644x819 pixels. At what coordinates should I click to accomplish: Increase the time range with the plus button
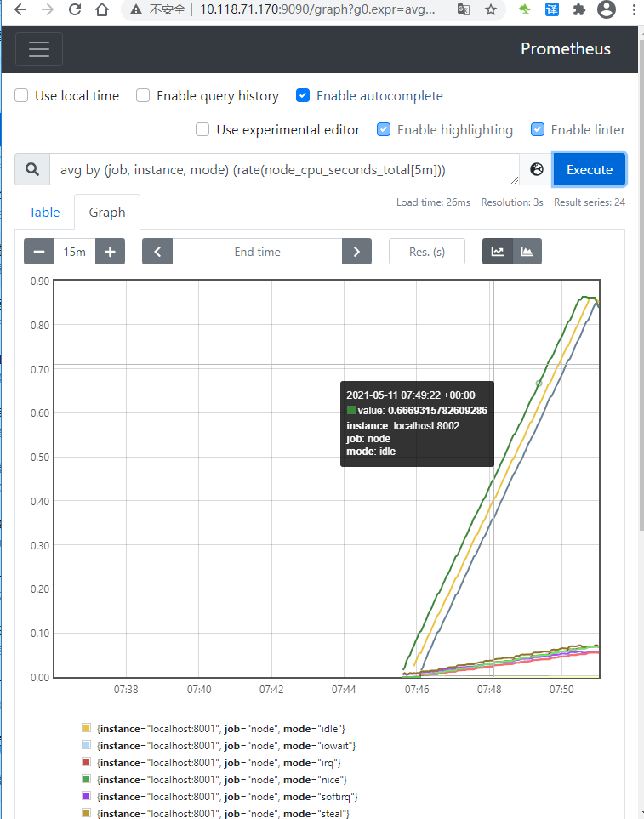[x=110, y=252]
